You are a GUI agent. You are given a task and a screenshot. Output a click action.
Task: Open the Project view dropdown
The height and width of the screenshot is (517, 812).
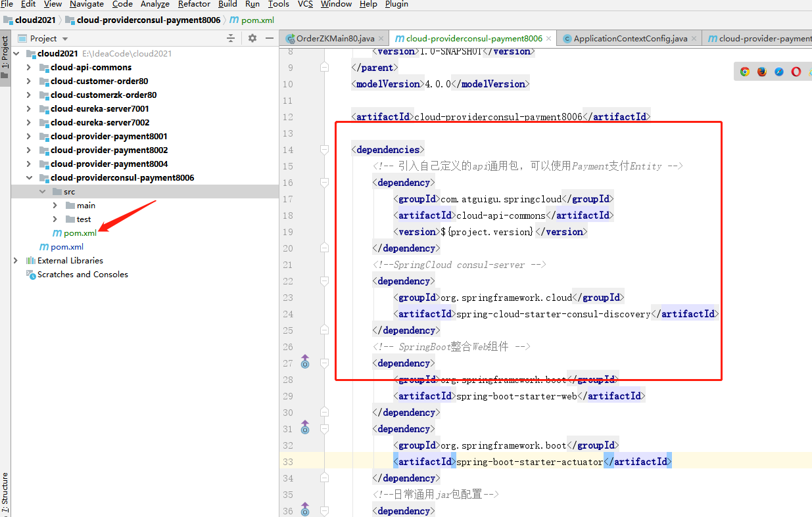click(65, 39)
